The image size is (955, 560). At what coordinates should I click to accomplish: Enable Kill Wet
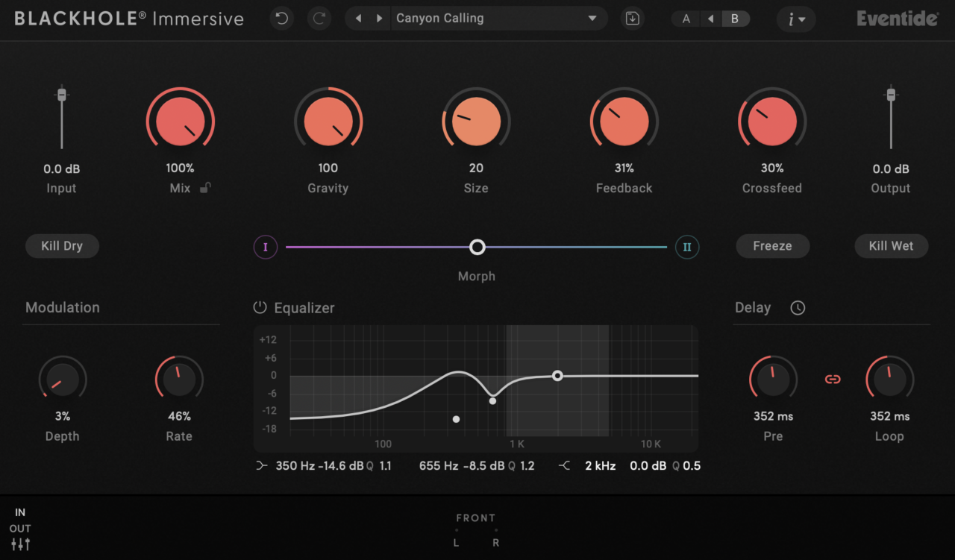(891, 246)
